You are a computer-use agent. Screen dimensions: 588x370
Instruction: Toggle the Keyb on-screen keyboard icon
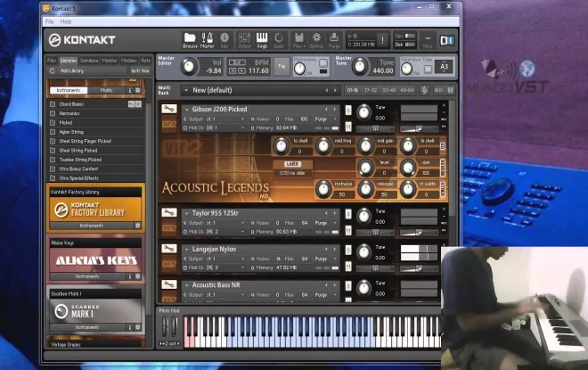[262, 40]
